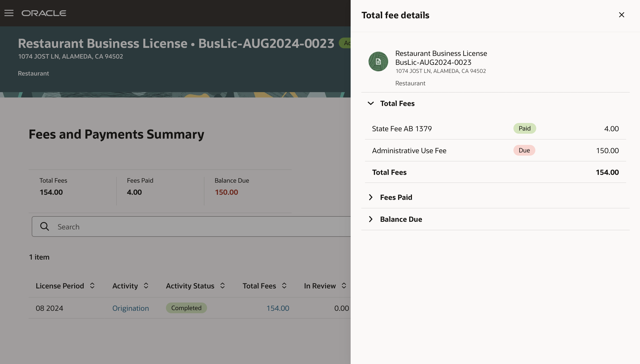Click the Fees Paid expand chevron
Viewport: 640px width, 364px height.
coord(371,197)
